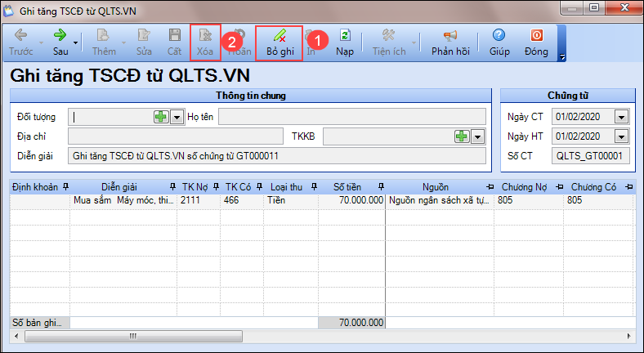Select the 466 TK Có cell
The image size is (644, 353).
tap(242, 201)
